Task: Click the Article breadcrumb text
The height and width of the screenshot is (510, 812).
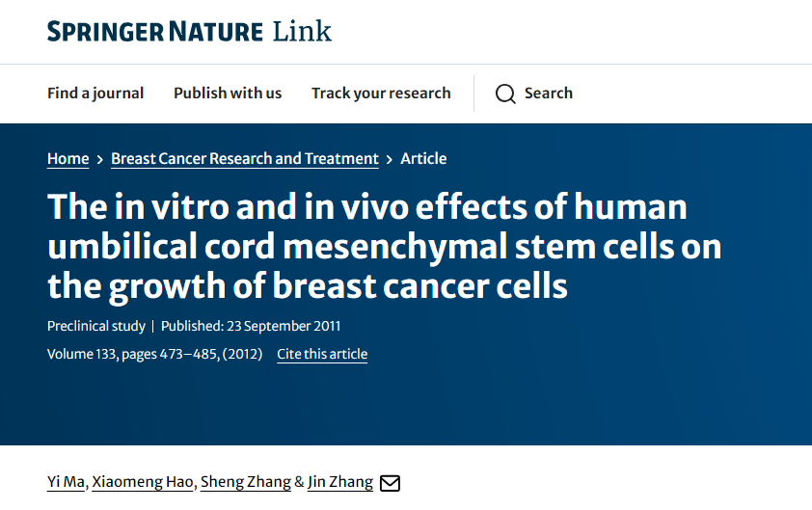Action: tap(423, 158)
